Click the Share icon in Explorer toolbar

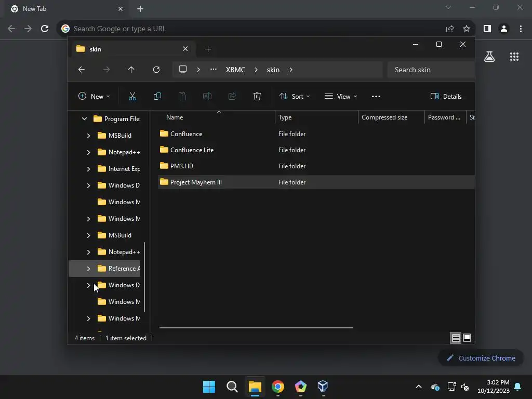tap(232, 96)
